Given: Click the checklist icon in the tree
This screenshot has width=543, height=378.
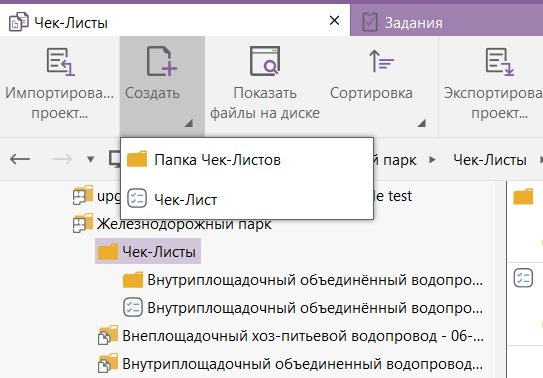Looking at the screenshot, I should pyautogui.click(x=133, y=307).
